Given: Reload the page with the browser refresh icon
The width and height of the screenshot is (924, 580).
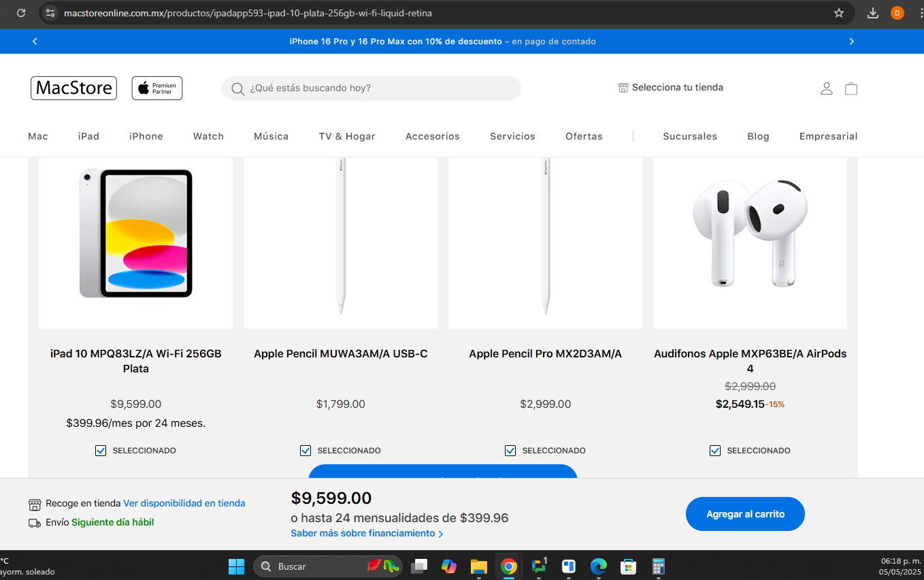Looking at the screenshot, I should (21, 13).
